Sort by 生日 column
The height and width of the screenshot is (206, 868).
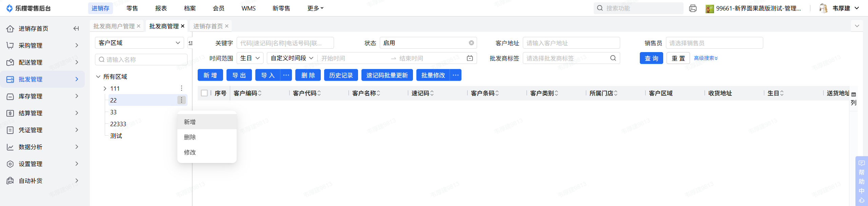[x=782, y=93]
